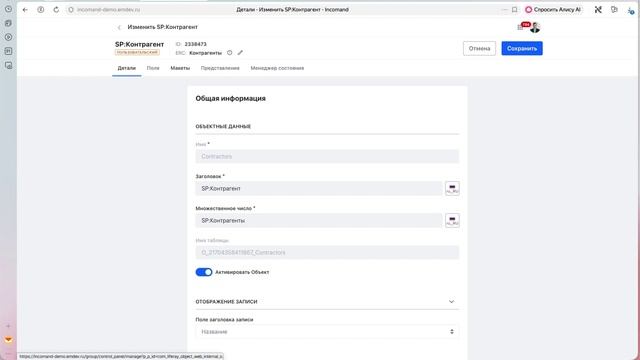
Task: Click the Отмена button
Action: pos(479,48)
